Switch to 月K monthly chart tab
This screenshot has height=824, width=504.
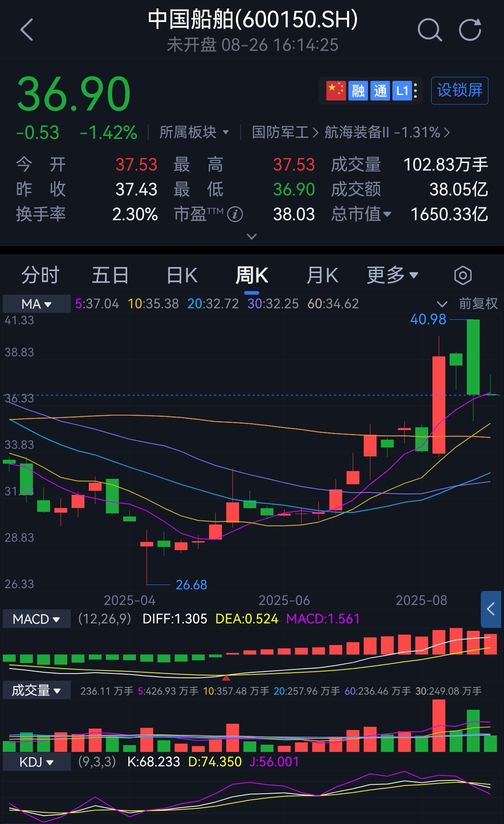pyautogui.click(x=322, y=275)
